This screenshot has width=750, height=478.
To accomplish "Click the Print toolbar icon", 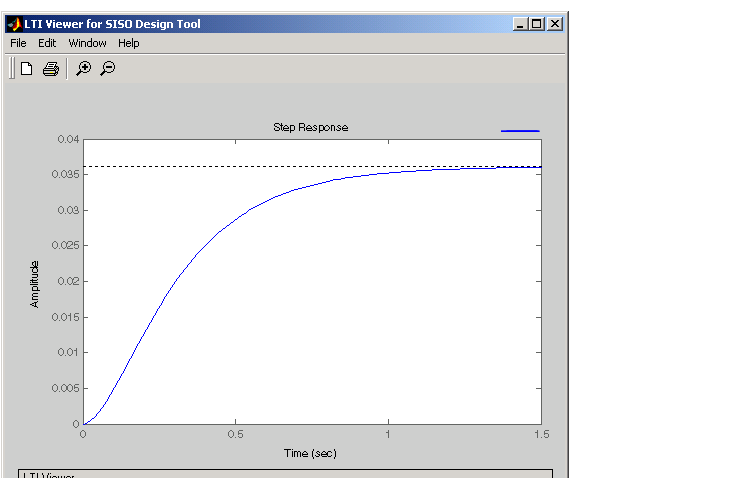I will 51,69.
